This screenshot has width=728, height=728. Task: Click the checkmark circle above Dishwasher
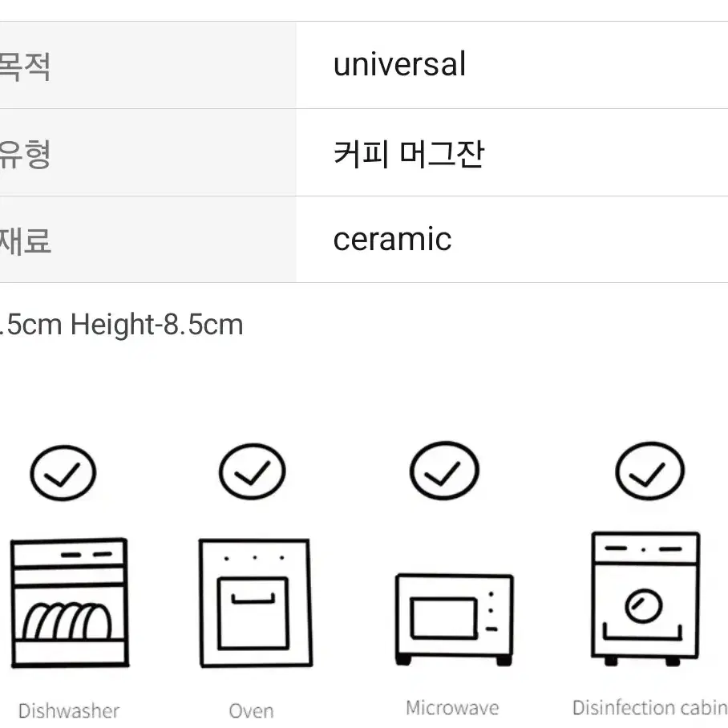[x=63, y=473]
